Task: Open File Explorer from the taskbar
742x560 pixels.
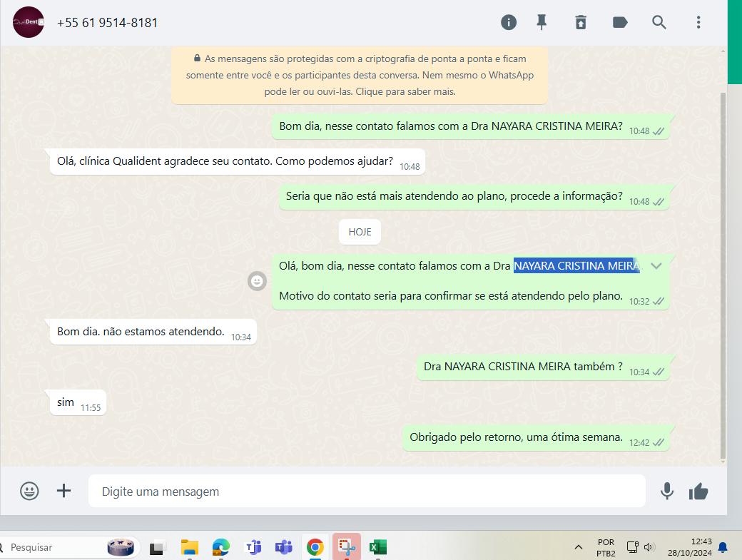Action: (190, 547)
